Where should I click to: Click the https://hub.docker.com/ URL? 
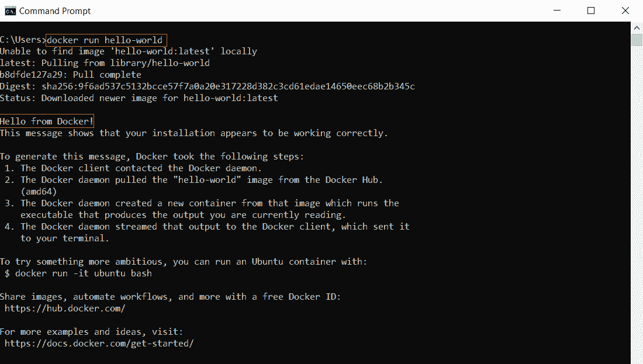pyautogui.click(x=65, y=308)
